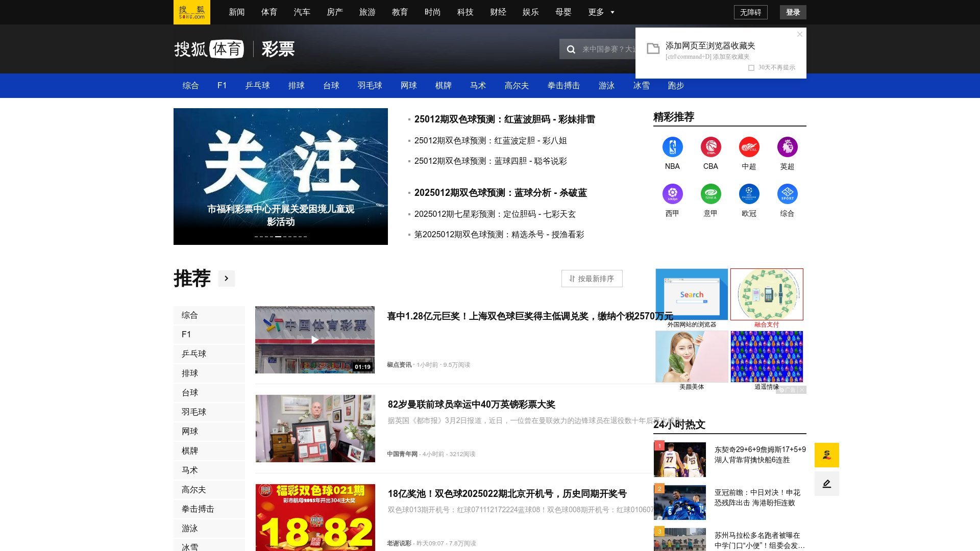Click the search magnifier icon
The width and height of the screenshot is (980, 551).
coord(571,49)
